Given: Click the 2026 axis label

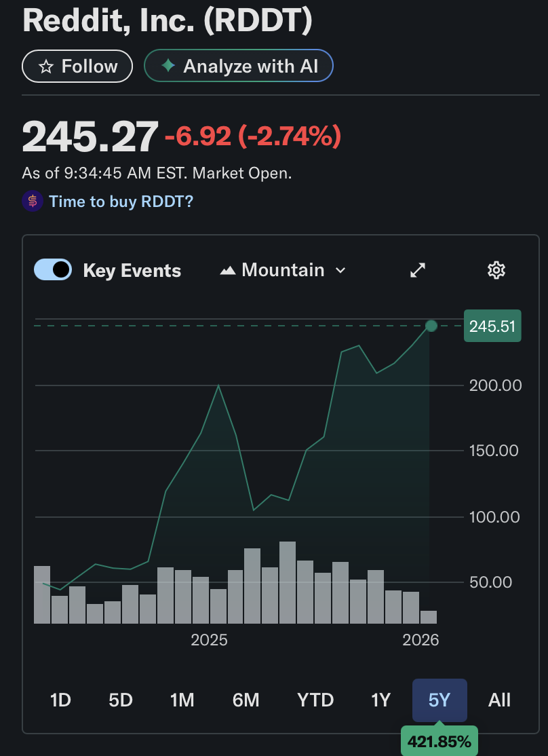Looking at the screenshot, I should point(420,640).
